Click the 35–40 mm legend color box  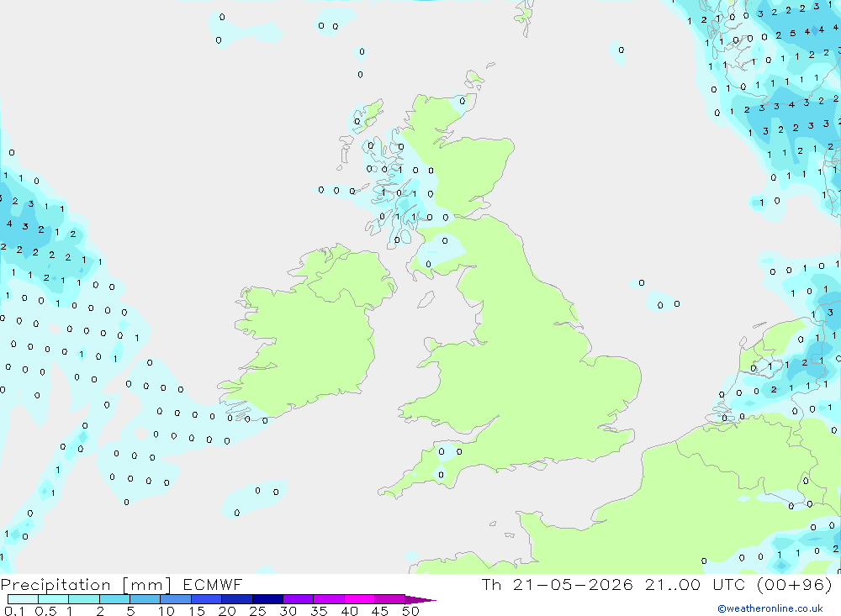point(328,599)
